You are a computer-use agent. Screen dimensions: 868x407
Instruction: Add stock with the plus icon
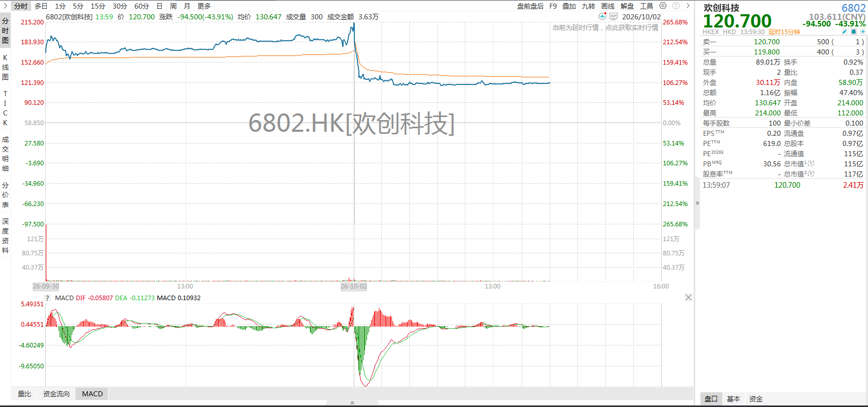863,32
